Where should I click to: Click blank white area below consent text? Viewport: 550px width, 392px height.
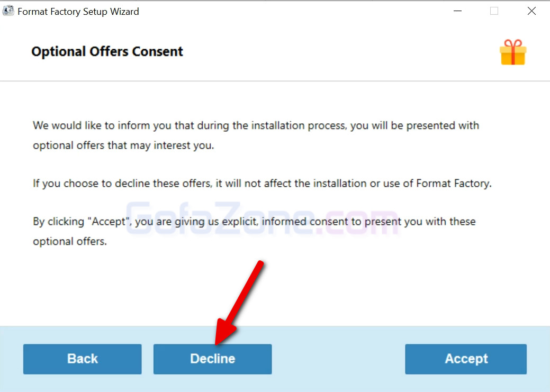(371, 286)
